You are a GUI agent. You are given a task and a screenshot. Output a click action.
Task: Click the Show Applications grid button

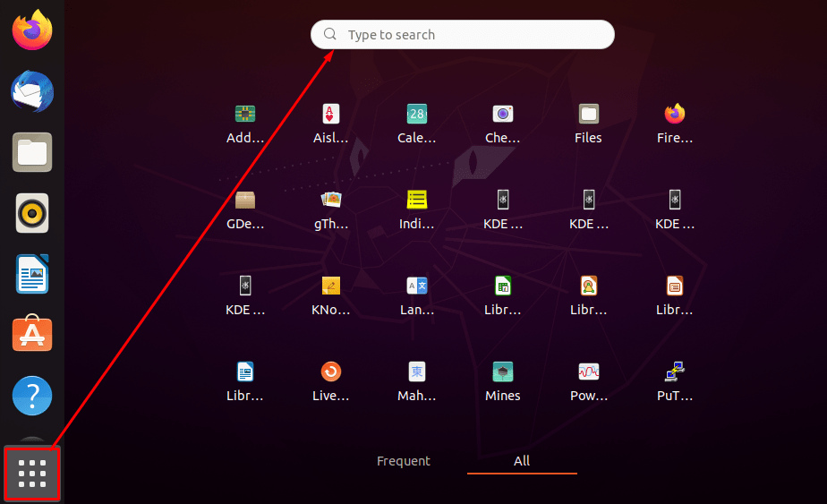point(32,474)
